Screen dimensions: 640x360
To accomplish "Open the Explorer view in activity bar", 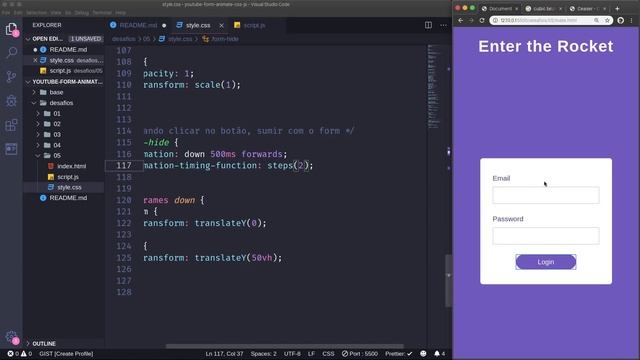I will 11,29.
